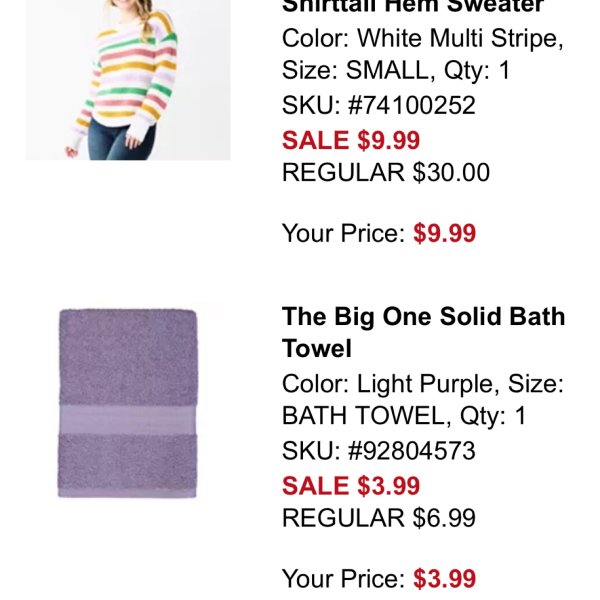600x600 pixels.
Task: Click the Shirttail Hem Sweater title
Action: 413,6
